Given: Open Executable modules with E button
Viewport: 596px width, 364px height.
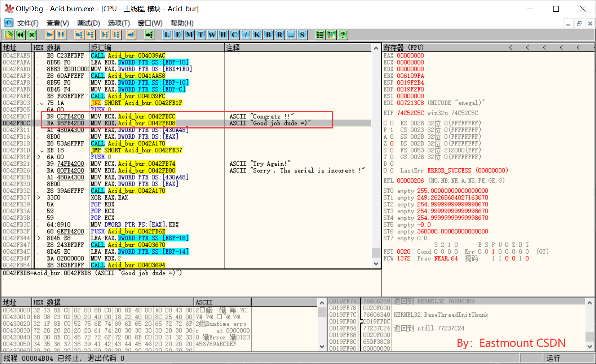Looking at the screenshot, I should 178,35.
